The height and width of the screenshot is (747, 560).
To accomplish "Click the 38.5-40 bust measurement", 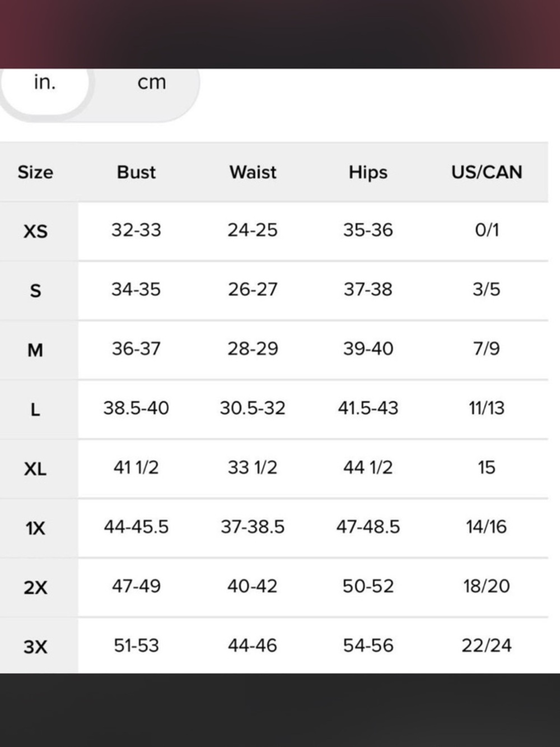I will pos(136,408).
